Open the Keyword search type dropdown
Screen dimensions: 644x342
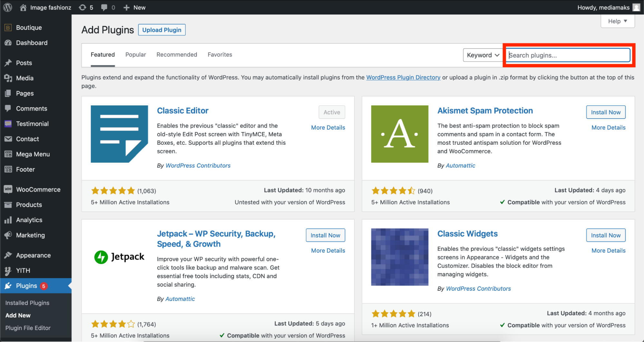click(x=483, y=55)
